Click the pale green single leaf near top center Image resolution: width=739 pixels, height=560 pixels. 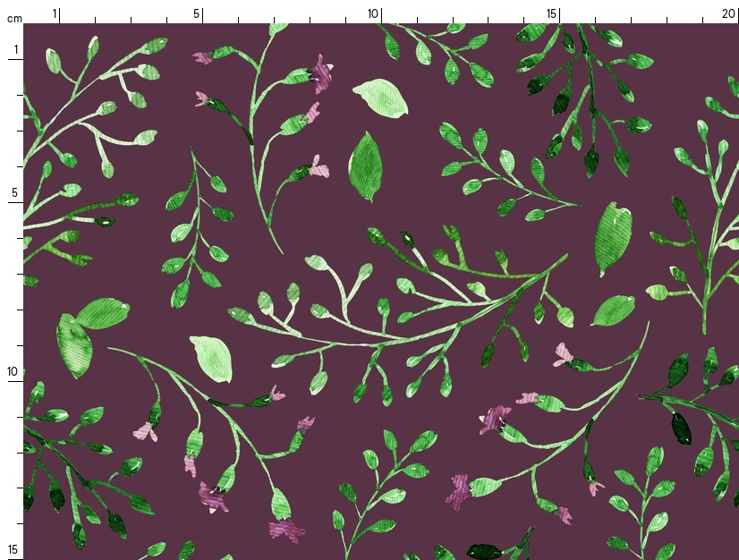tap(380, 97)
